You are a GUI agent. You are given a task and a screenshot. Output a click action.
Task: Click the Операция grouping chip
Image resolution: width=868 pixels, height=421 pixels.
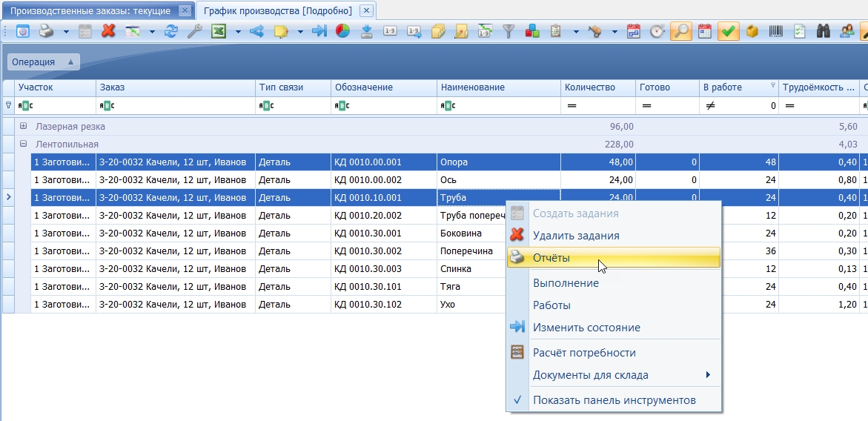(x=43, y=62)
